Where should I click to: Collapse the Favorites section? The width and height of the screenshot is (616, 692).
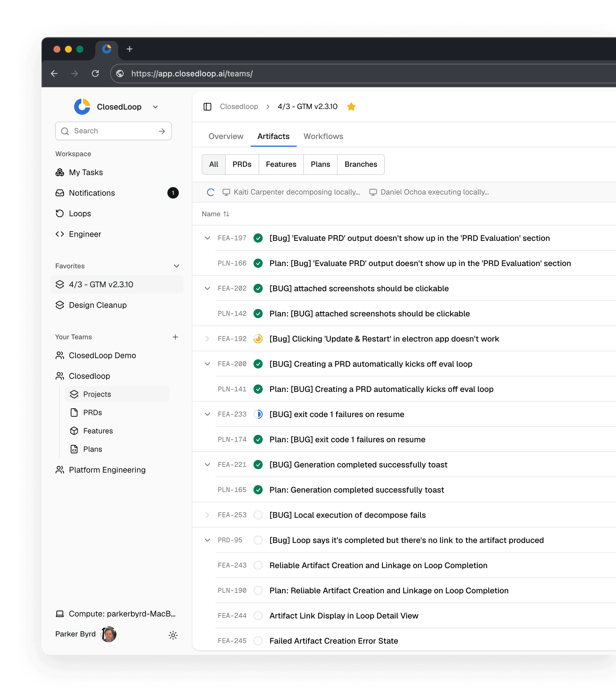(177, 266)
